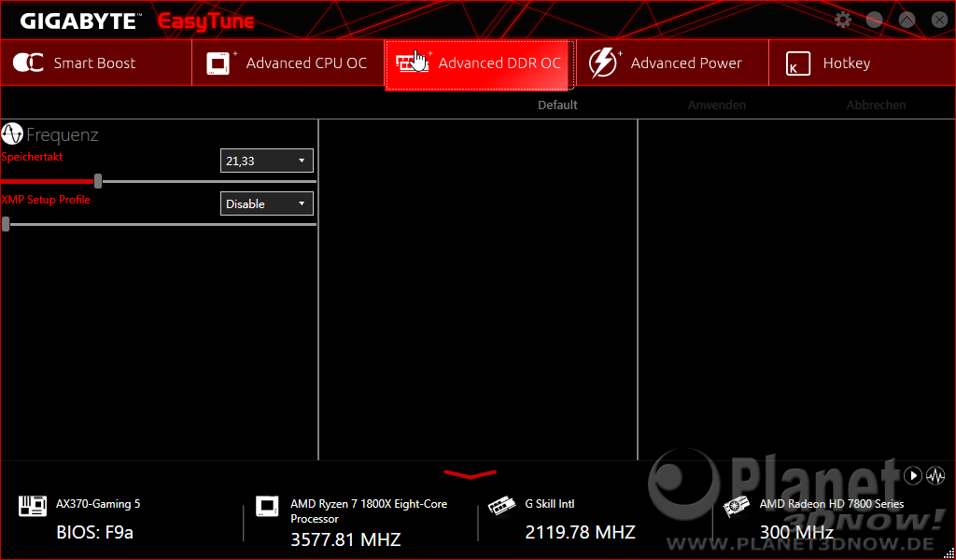Click the 2119.78 MHZ memory frequency value
The height and width of the screenshot is (560, 956).
click(x=581, y=532)
